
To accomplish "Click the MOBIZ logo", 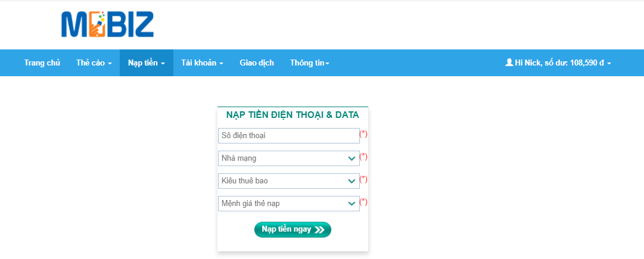I will pyautogui.click(x=107, y=25).
